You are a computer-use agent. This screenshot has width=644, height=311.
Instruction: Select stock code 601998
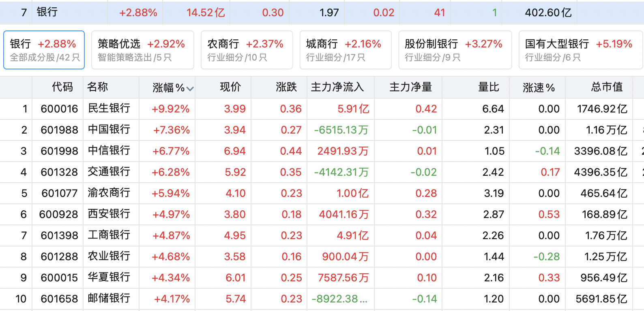[x=59, y=151]
